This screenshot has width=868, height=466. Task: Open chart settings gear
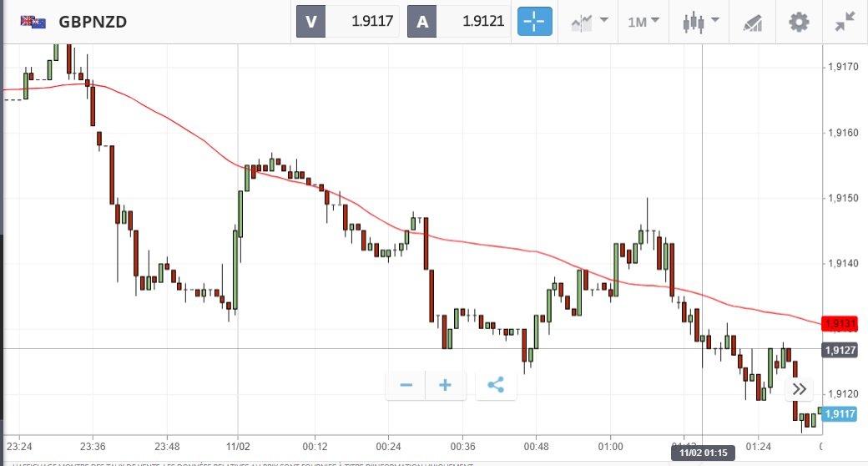pos(799,22)
